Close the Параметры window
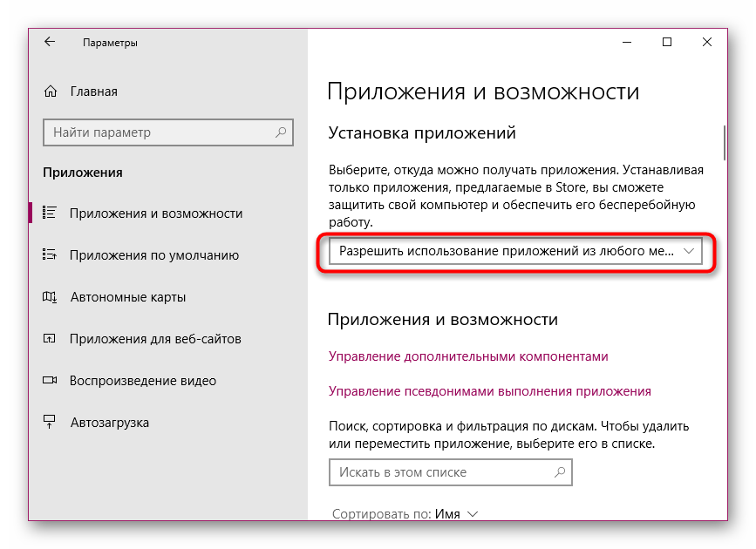This screenshot has width=756, height=549. coord(707,43)
